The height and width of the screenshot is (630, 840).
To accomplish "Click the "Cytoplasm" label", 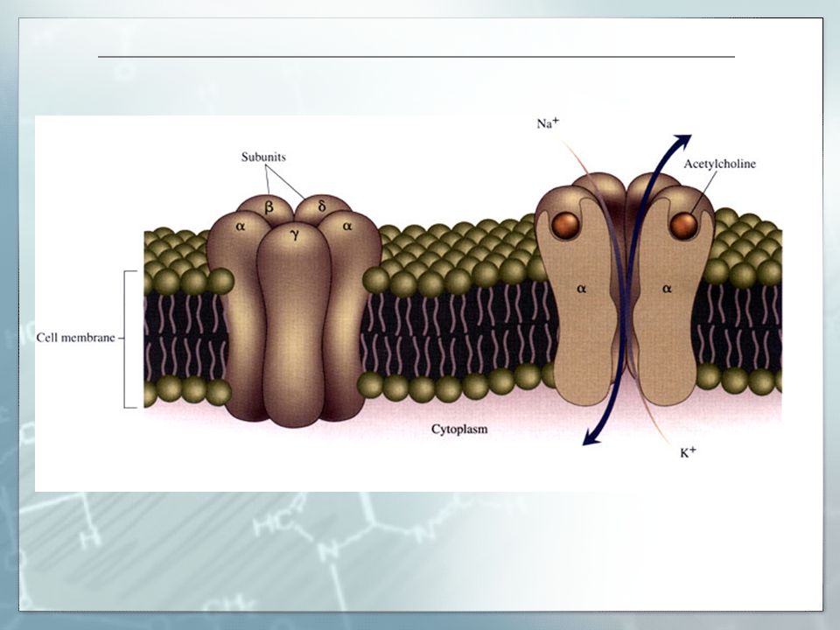I will click(x=459, y=429).
